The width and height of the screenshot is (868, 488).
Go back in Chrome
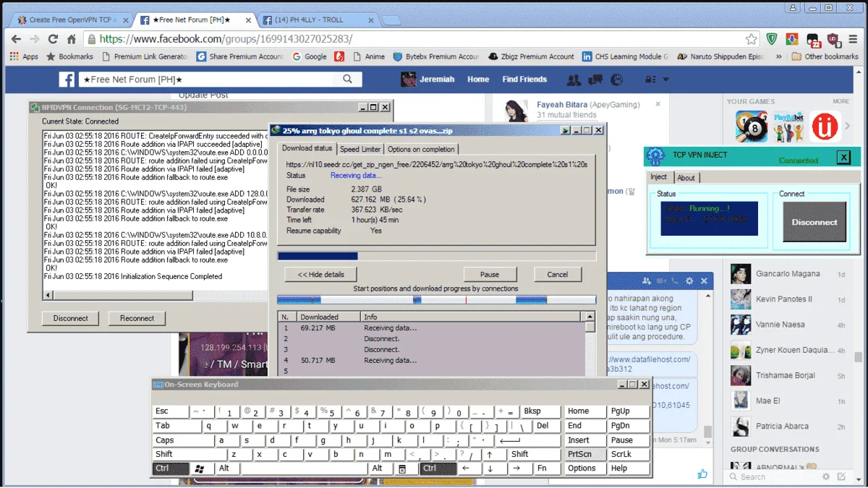tap(15, 39)
